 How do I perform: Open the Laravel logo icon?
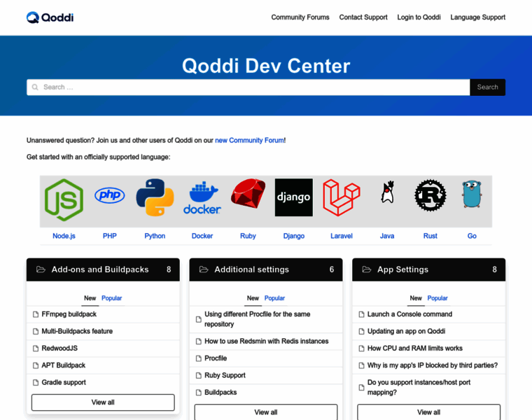tap(342, 197)
